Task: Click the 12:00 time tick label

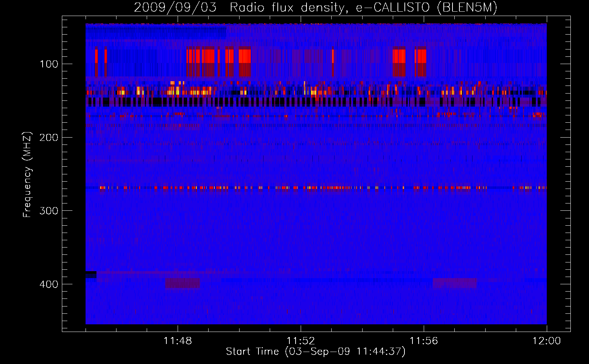Action: pos(547,341)
